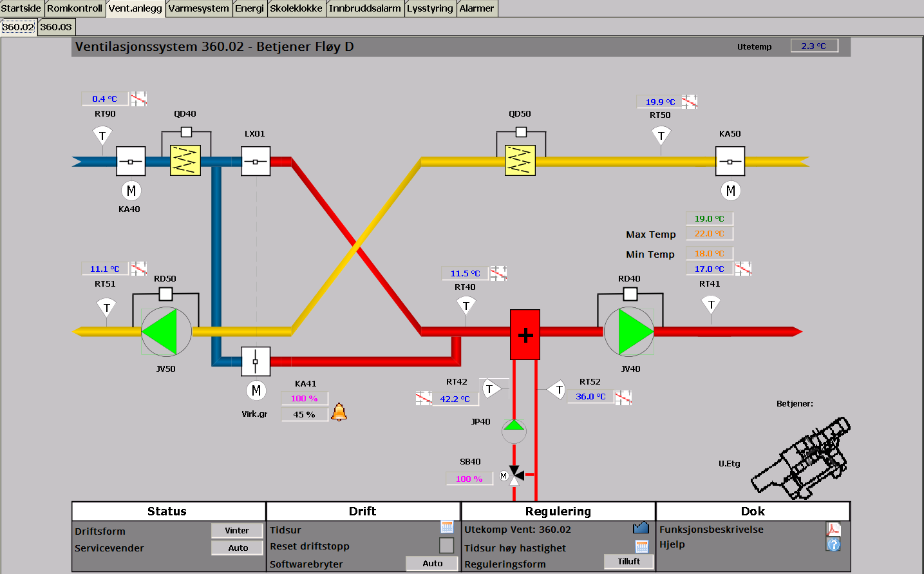Viewport: 924px width, 574px height.
Task: Click the KA41 bypass damper motor symbol
Action: pos(256,390)
